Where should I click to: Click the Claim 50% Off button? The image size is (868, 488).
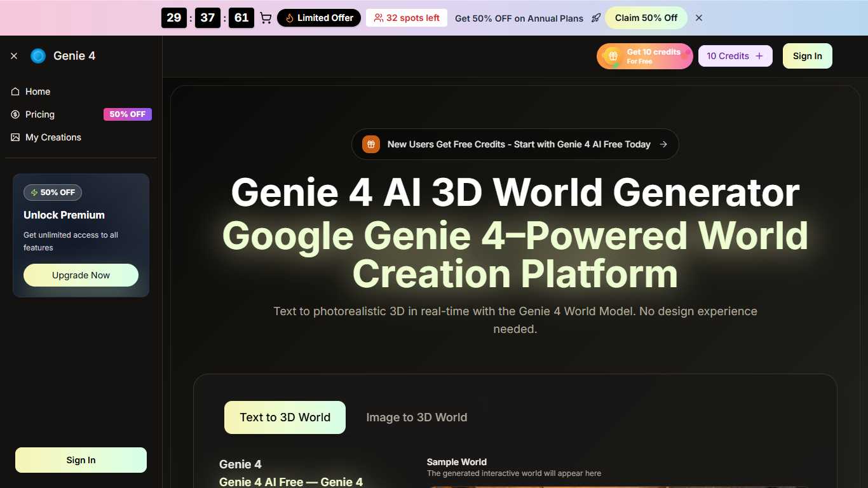pyautogui.click(x=646, y=18)
